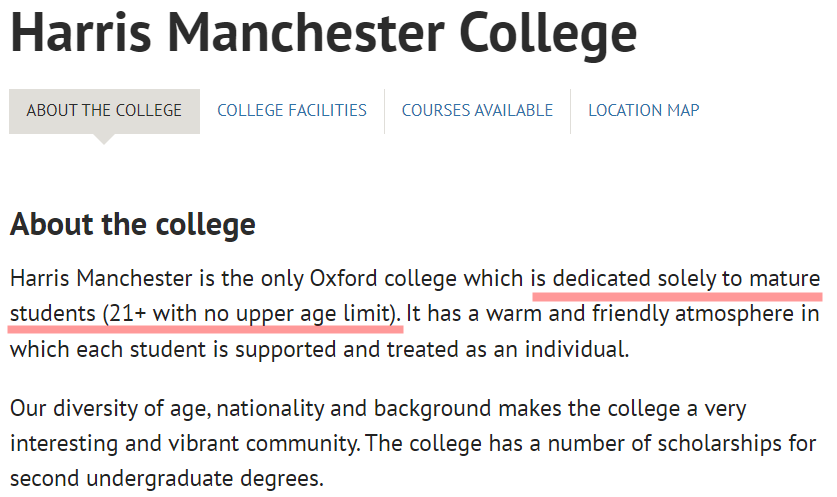The width and height of the screenshot is (837, 497).
Task: Click the underlined word 'students' starting the second line
Action: (x=53, y=314)
